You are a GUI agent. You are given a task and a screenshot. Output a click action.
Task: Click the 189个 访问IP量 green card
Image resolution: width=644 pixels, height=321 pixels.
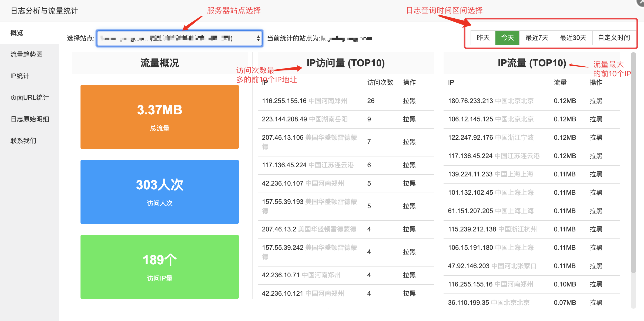(160, 267)
